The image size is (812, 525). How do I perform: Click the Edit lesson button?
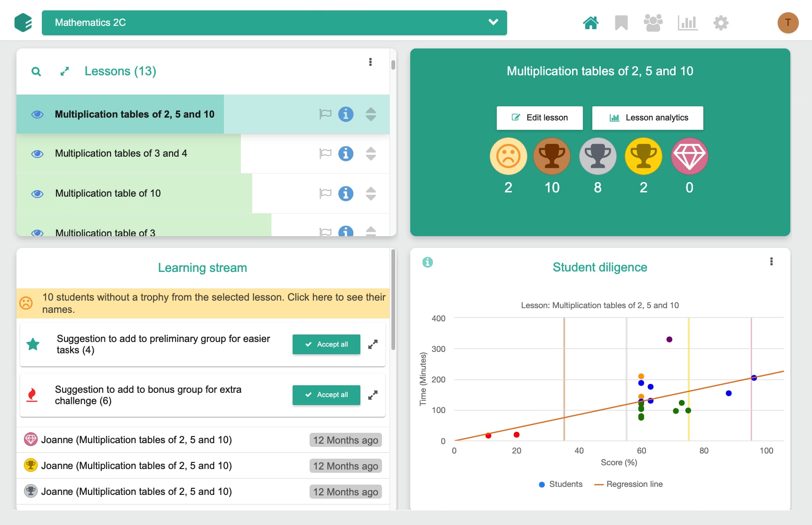coord(539,118)
